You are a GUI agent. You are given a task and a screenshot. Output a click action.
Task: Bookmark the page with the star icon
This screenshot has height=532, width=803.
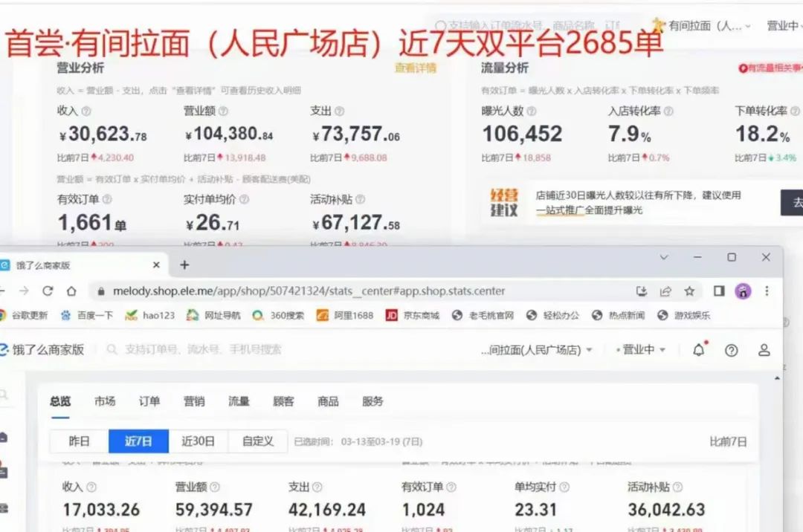[x=689, y=291]
